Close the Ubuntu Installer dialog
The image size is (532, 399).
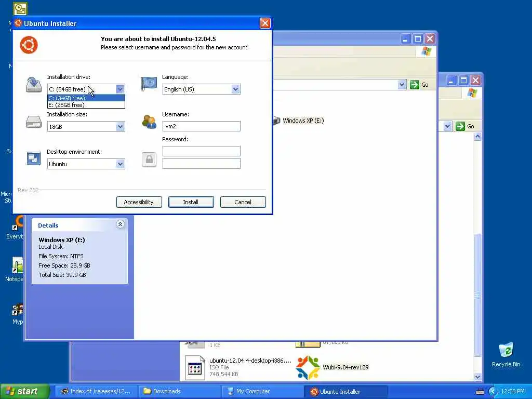coord(265,23)
